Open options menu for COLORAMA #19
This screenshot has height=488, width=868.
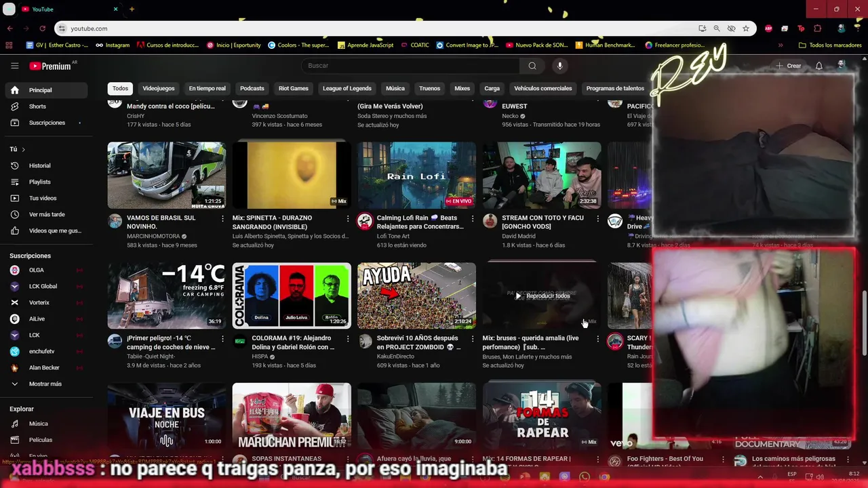click(348, 338)
